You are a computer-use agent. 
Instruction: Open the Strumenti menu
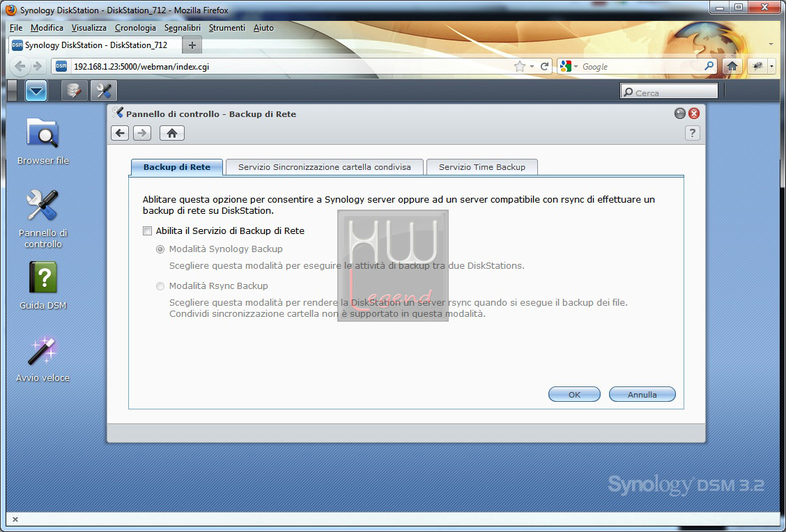pyautogui.click(x=227, y=28)
